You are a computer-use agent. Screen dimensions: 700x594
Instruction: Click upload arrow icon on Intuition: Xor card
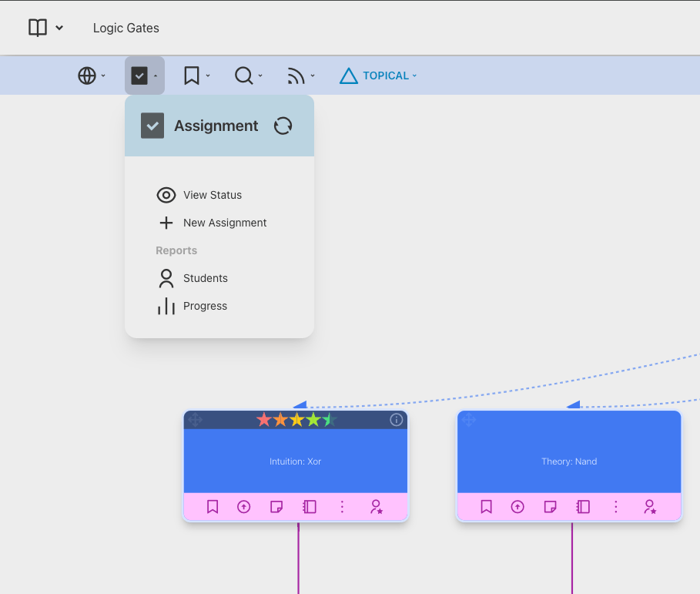(x=244, y=507)
